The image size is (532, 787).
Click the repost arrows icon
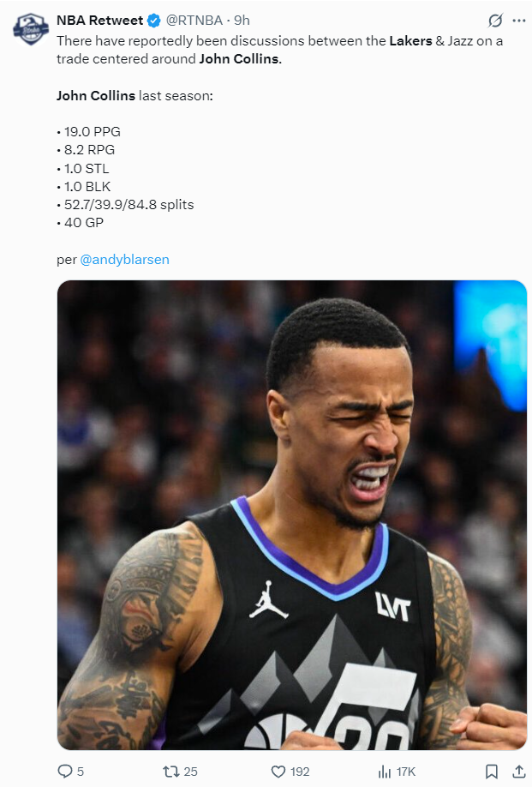[x=171, y=772]
